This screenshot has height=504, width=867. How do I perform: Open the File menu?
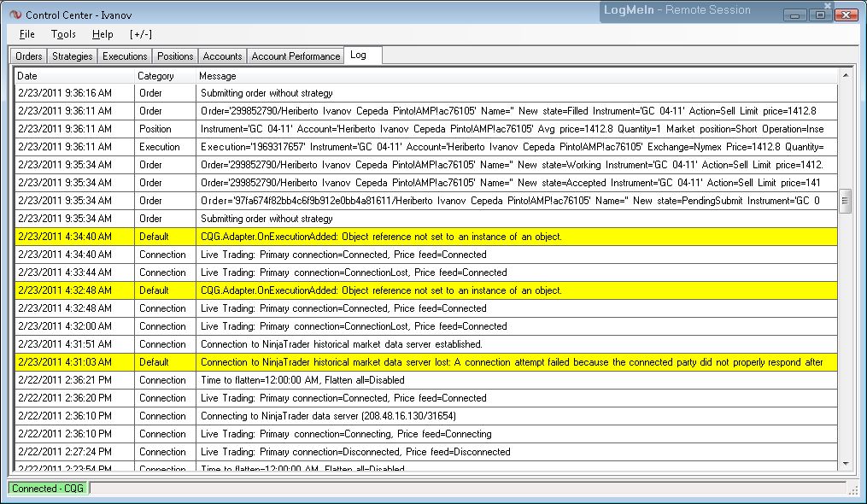pyautogui.click(x=27, y=34)
